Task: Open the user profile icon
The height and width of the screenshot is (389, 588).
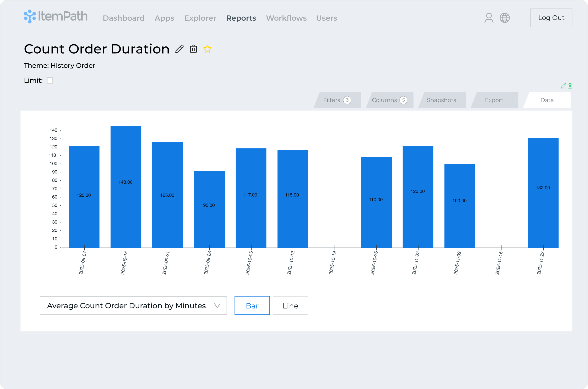Action: point(489,18)
